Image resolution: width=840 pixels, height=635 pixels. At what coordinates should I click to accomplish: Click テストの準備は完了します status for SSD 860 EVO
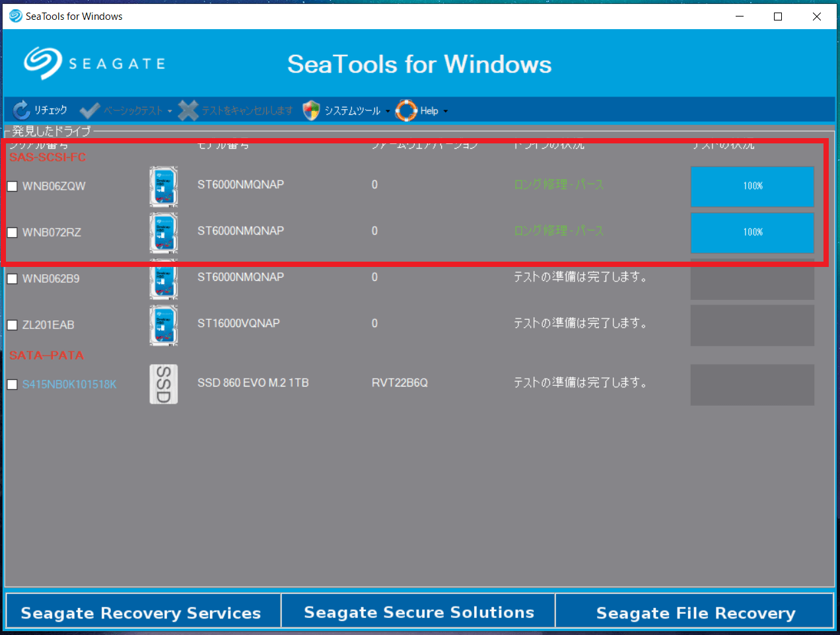[x=580, y=383]
